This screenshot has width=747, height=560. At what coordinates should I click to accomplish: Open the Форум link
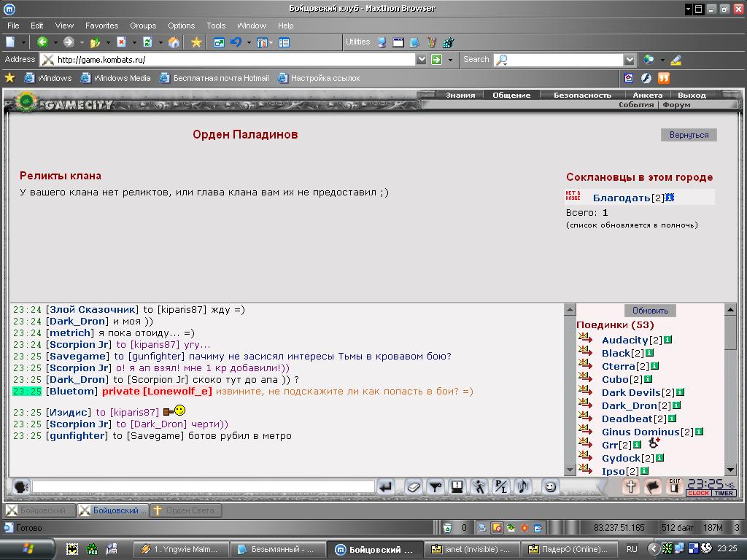676,105
